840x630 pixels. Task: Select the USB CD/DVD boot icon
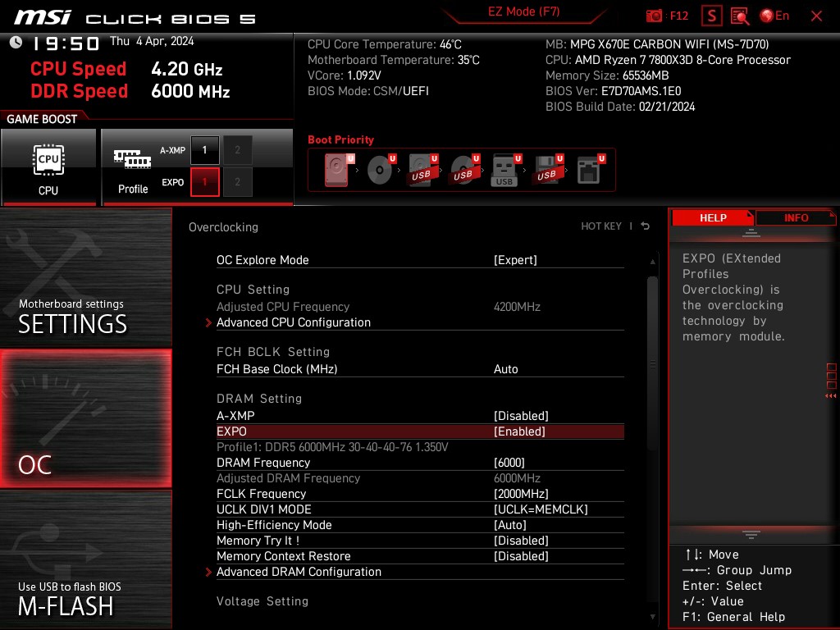click(464, 170)
